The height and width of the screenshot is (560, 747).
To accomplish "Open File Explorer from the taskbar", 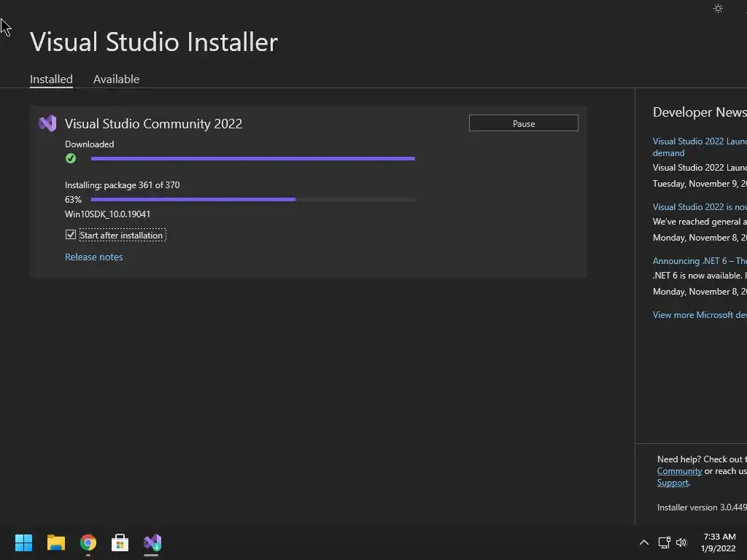I will (55, 542).
